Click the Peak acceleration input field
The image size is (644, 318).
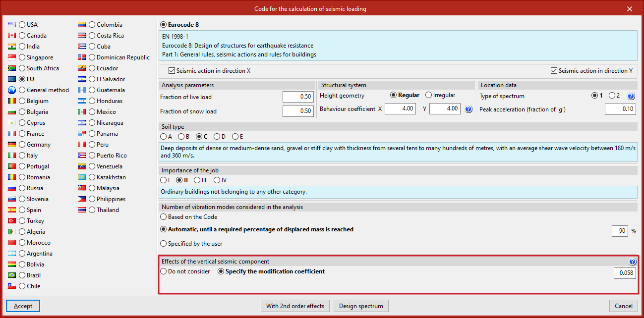point(620,109)
